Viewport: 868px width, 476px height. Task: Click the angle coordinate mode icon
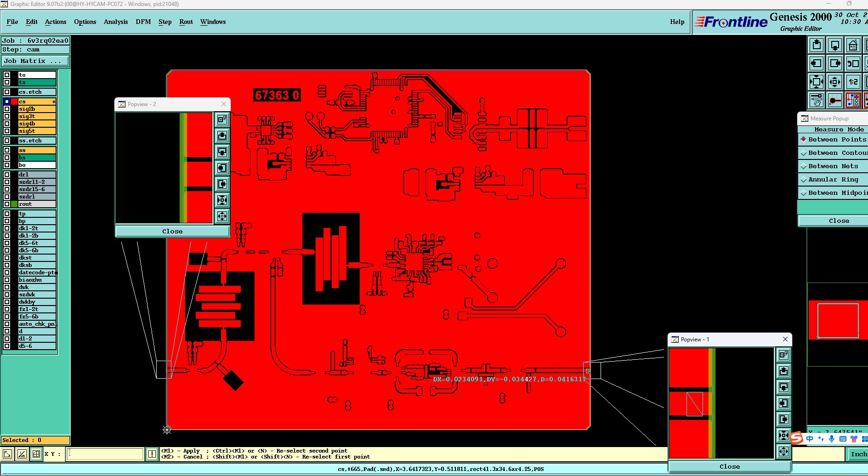[x=22, y=454]
